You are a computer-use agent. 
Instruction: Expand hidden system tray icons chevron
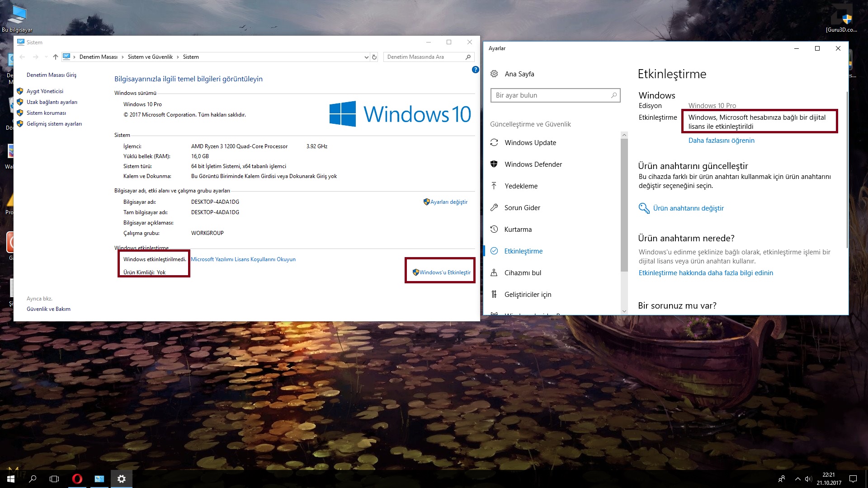click(797, 479)
